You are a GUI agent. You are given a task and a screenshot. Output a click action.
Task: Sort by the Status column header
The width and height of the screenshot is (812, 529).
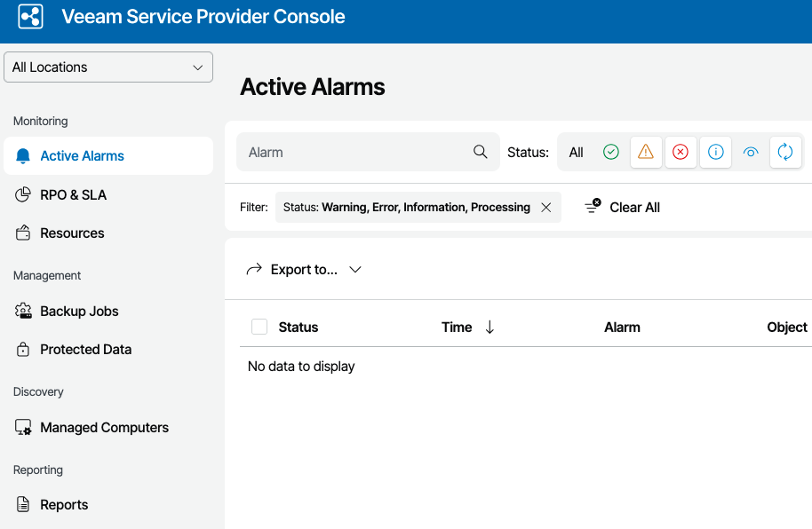click(x=299, y=328)
